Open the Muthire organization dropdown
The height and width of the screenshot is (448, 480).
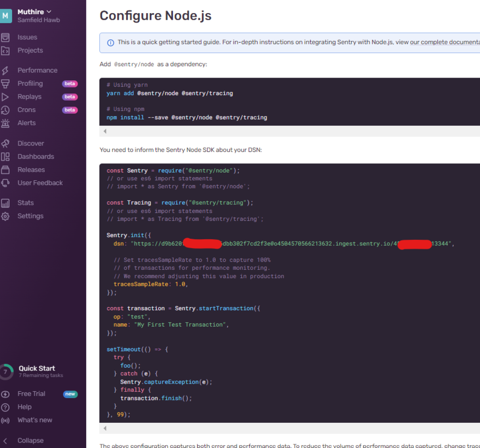34,12
